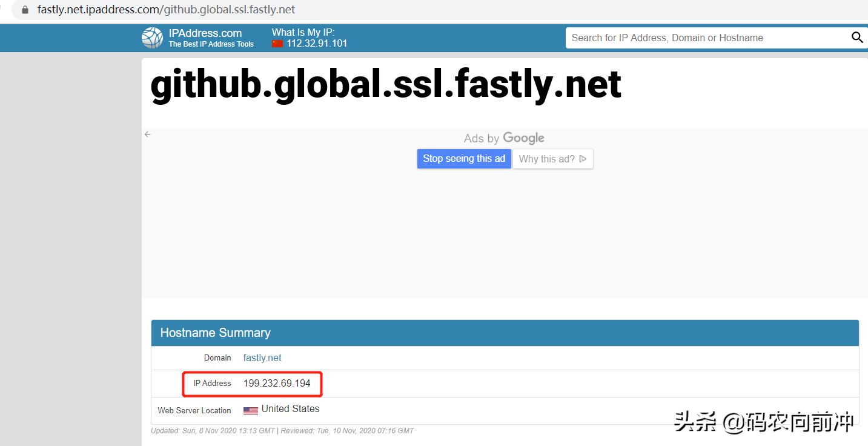Select the 199.232.69.194 IP address value
Viewport: 868px width, 446px height.
[277, 383]
